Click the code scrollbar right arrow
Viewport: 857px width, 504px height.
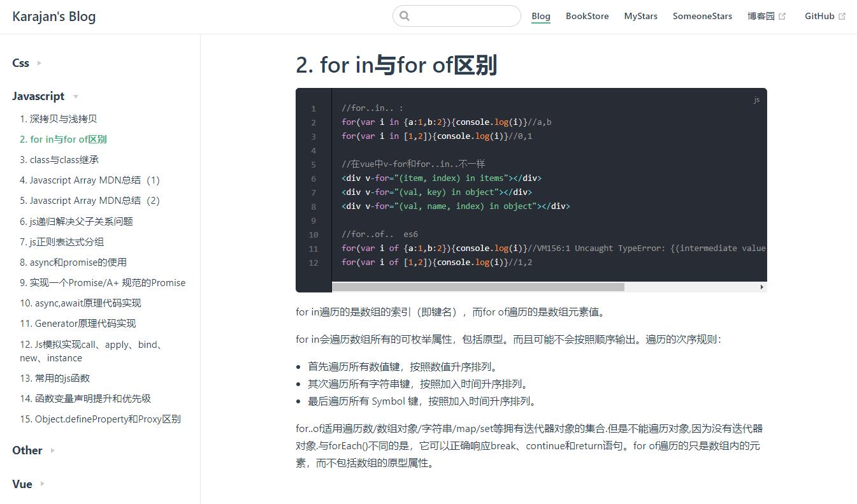click(762, 287)
